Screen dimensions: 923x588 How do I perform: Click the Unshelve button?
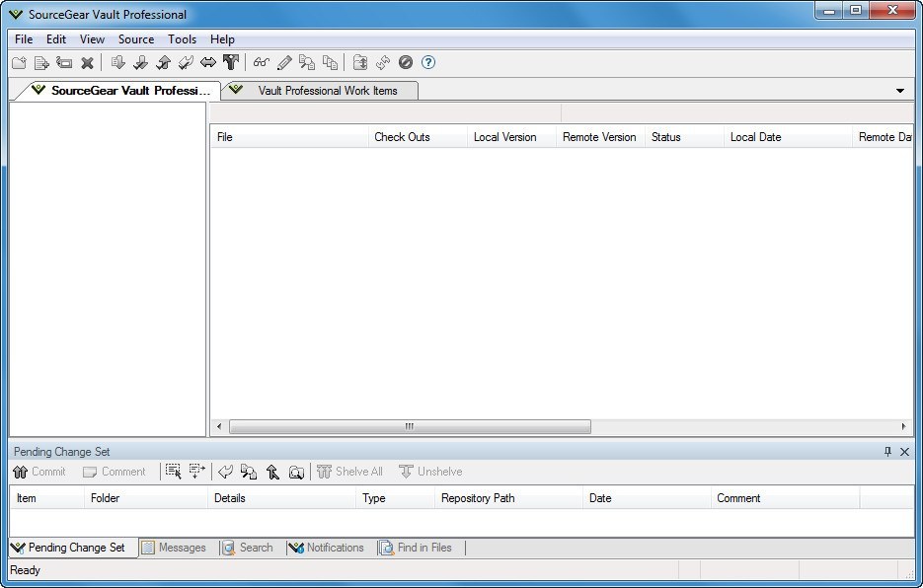pyautogui.click(x=430, y=472)
